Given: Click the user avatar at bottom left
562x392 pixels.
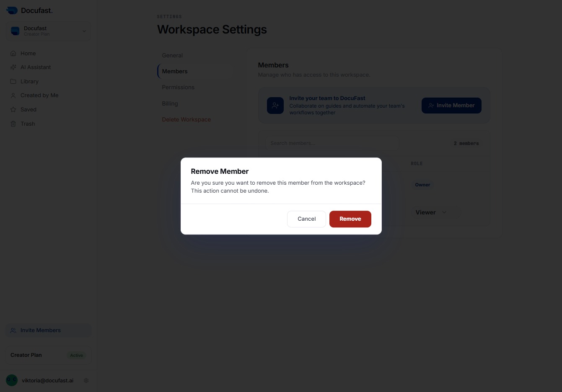Looking at the screenshot, I should tap(12, 380).
